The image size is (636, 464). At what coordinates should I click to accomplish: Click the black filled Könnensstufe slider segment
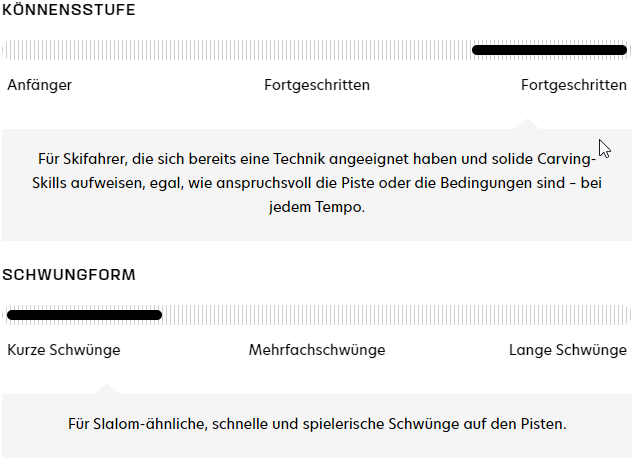click(549, 50)
